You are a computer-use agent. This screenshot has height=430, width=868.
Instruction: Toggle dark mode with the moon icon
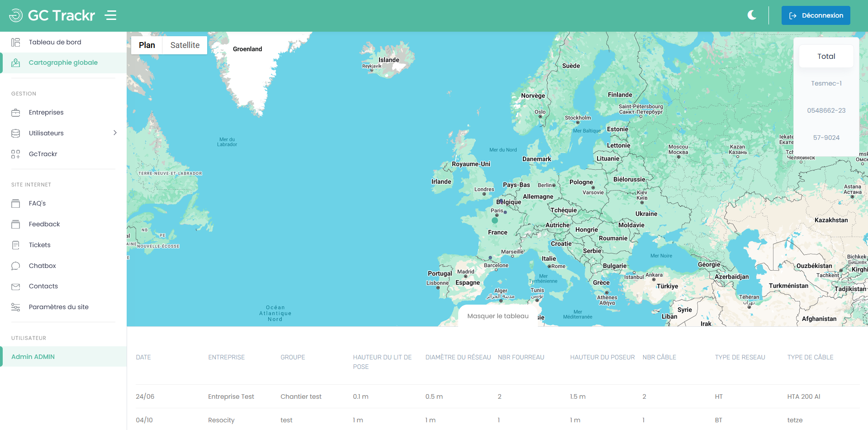752,15
